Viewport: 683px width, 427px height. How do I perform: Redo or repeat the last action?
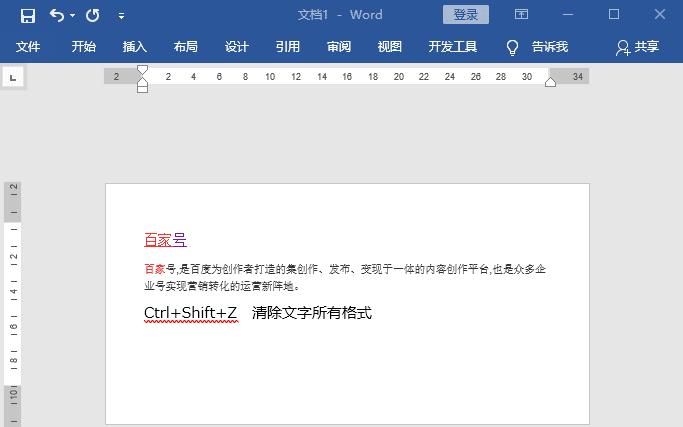(x=92, y=16)
